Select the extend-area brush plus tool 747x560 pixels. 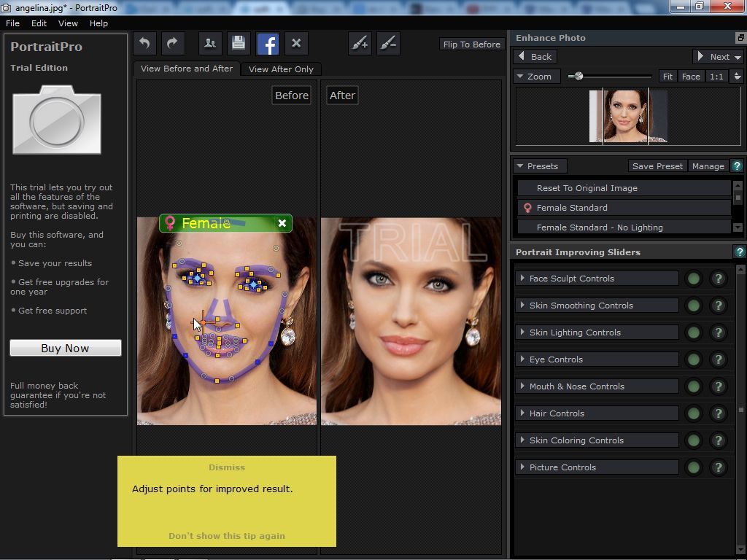click(x=360, y=44)
